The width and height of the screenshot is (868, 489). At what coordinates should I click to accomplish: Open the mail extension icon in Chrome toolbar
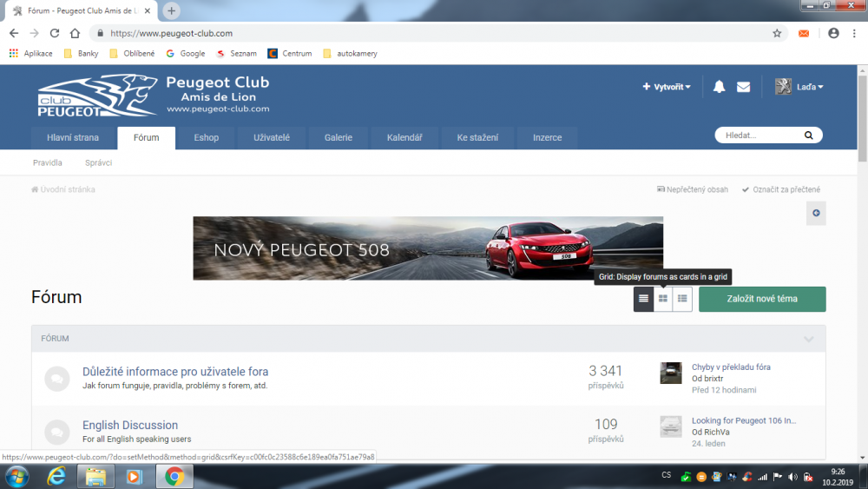coord(804,33)
